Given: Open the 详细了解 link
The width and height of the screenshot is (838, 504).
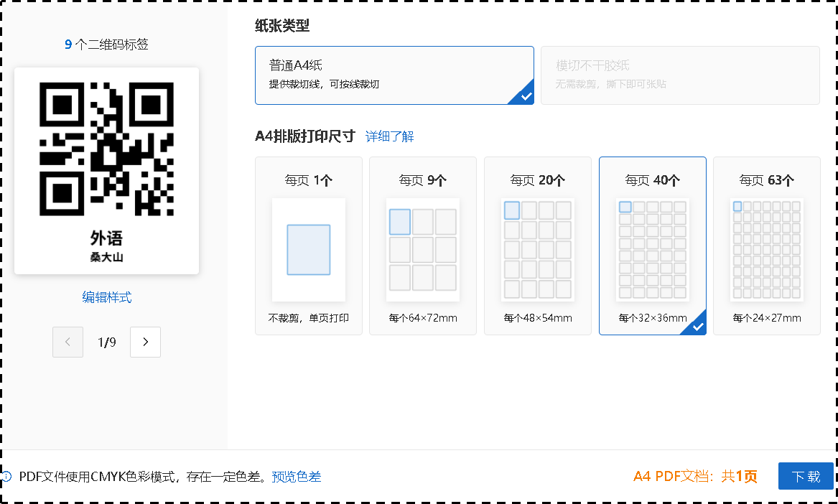Looking at the screenshot, I should tap(390, 136).
